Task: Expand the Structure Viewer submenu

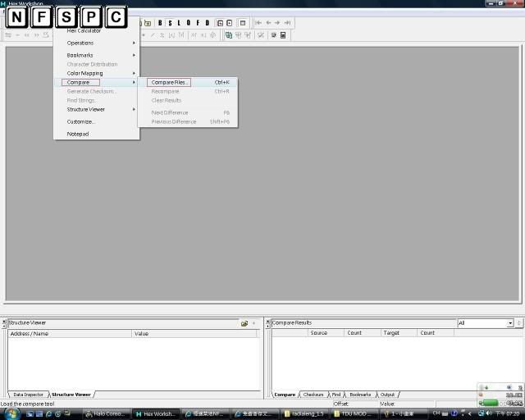Action: 86,109
